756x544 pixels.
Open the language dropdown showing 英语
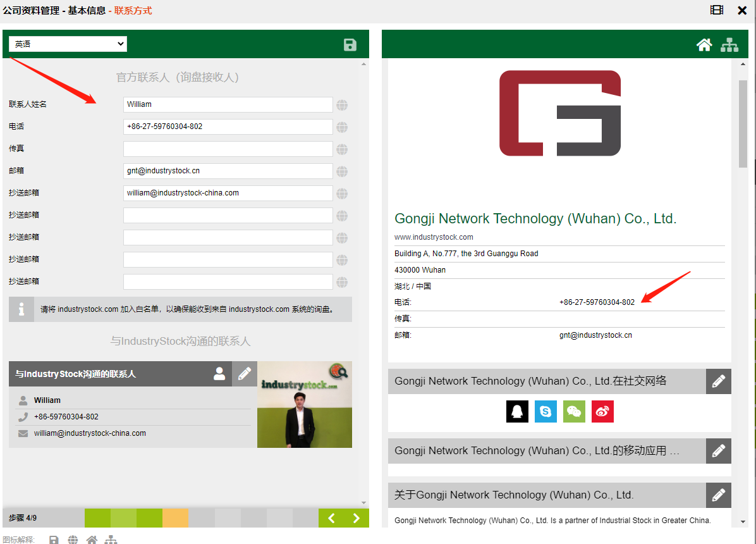coord(68,44)
